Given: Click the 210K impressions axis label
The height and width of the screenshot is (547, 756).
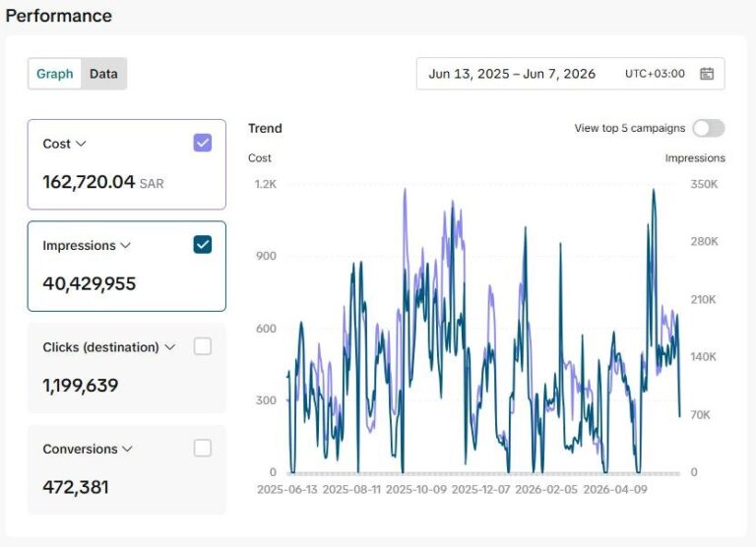Looking at the screenshot, I should tap(704, 299).
